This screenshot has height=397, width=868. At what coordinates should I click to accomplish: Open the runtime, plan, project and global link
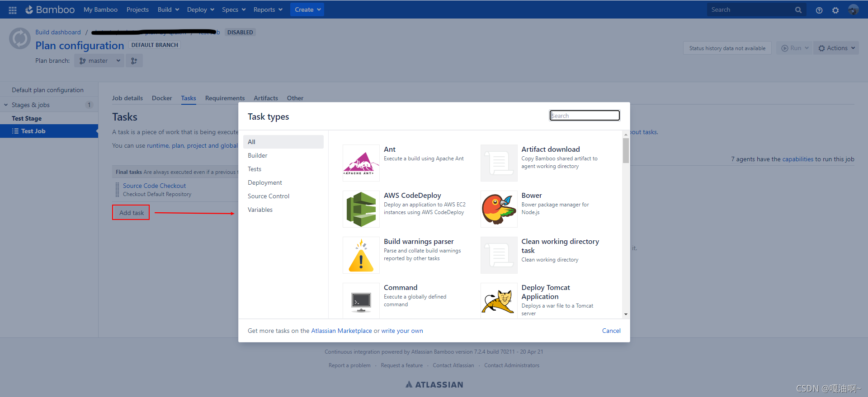point(192,145)
